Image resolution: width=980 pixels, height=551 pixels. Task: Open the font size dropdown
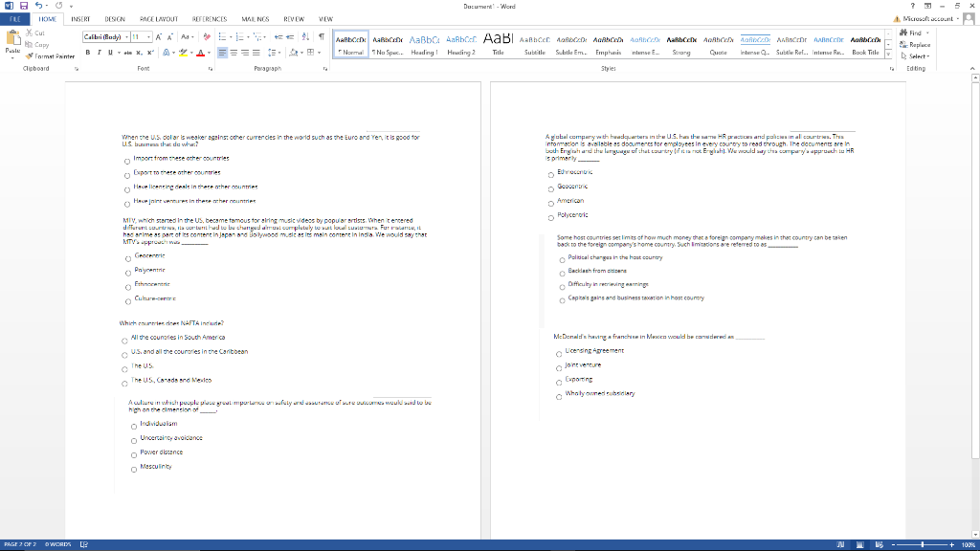coord(148,37)
